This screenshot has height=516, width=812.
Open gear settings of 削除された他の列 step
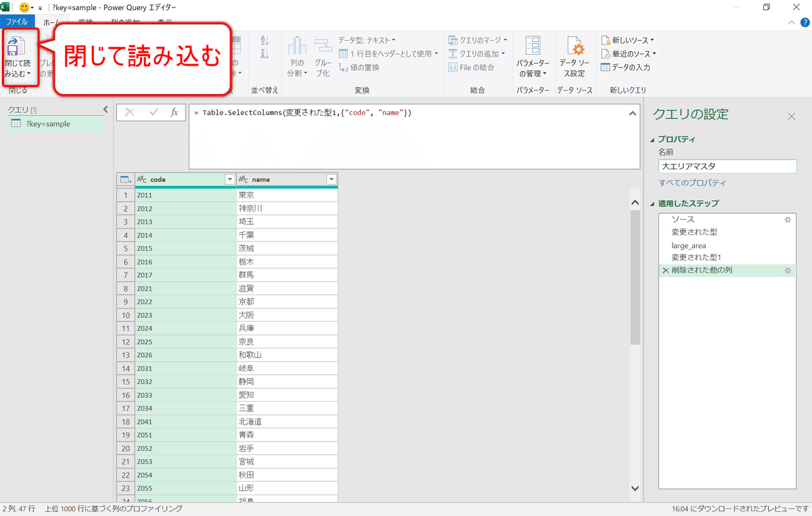[x=787, y=271]
